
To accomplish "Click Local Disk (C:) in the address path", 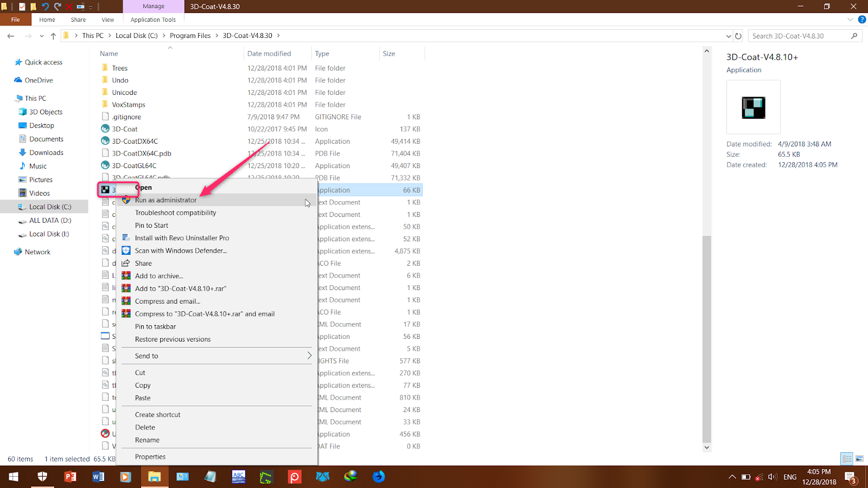I will (136, 36).
